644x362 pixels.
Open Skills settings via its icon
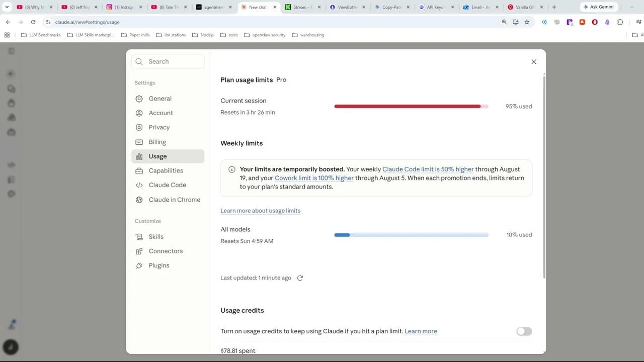click(139, 237)
